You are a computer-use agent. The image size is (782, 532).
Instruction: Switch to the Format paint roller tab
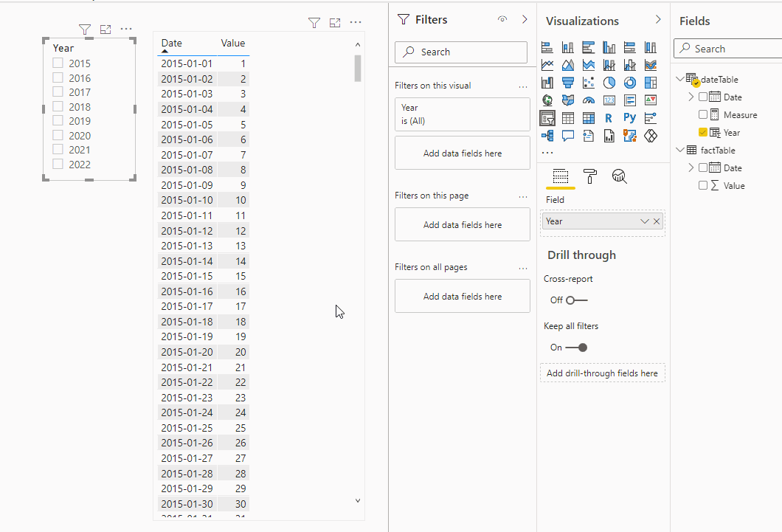coord(590,176)
